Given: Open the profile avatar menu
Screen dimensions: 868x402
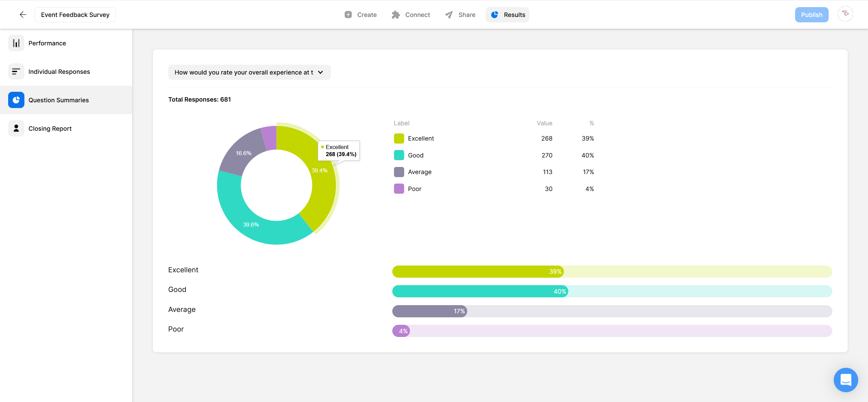Looking at the screenshot, I should click(845, 14).
